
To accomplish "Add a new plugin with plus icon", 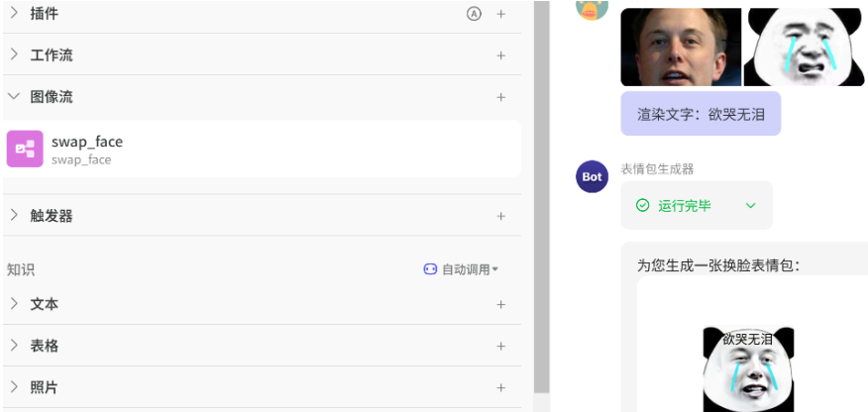I will click(501, 14).
